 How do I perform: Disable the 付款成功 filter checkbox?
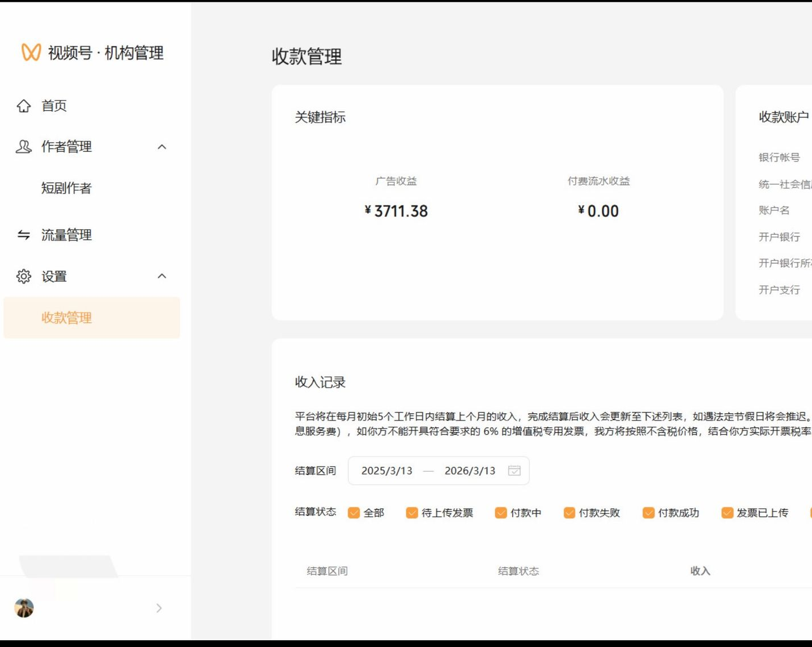click(x=648, y=513)
